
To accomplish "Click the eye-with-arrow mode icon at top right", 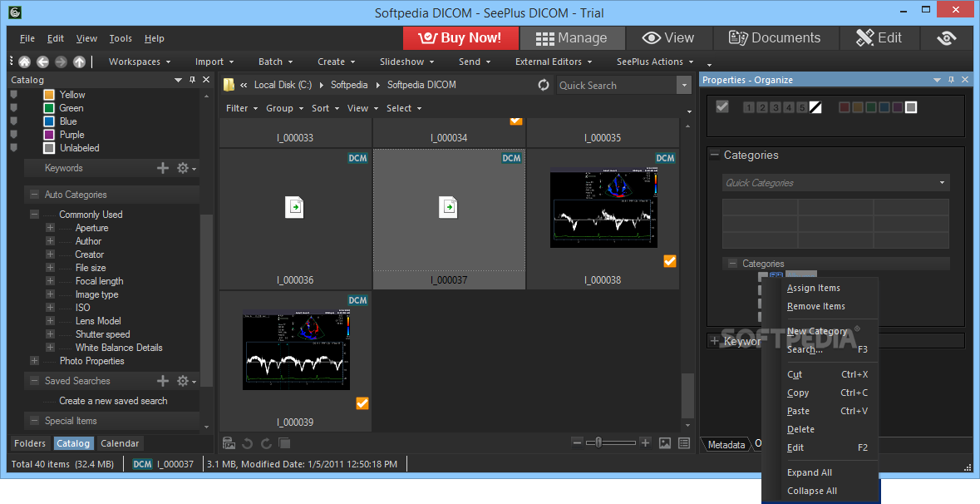I will (x=946, y=37).
